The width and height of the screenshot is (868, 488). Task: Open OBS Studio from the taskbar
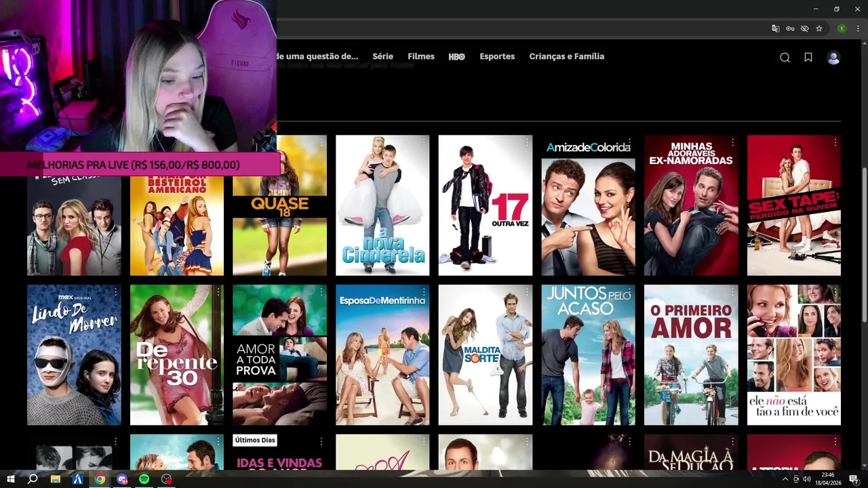pyautogui.click(x=166, y=479)
